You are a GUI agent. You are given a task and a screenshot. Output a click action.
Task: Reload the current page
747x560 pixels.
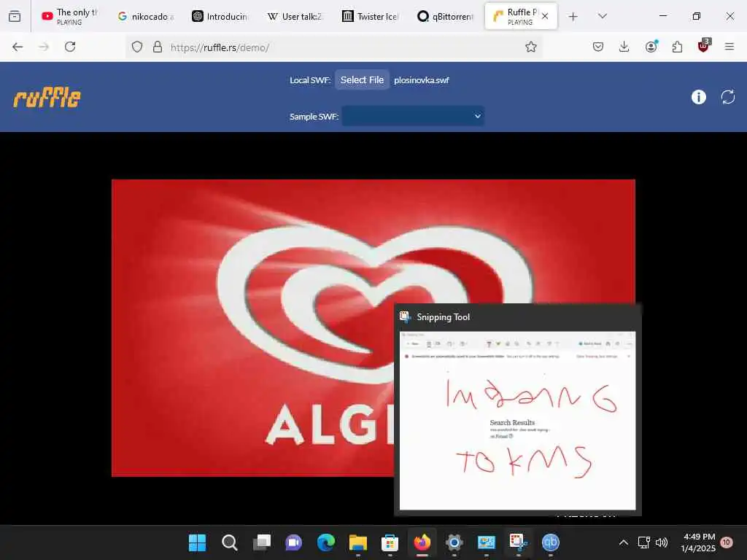[x=70, y=47]
